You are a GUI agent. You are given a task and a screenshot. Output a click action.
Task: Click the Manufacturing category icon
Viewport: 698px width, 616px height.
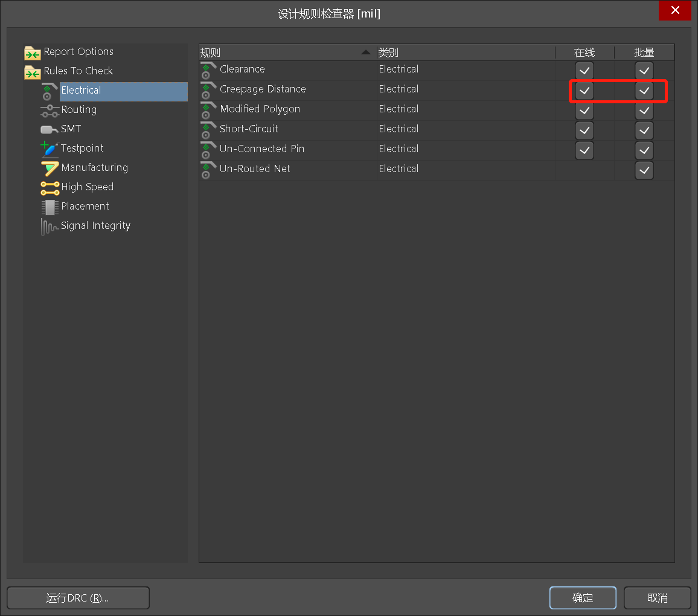tap(50, 168)
